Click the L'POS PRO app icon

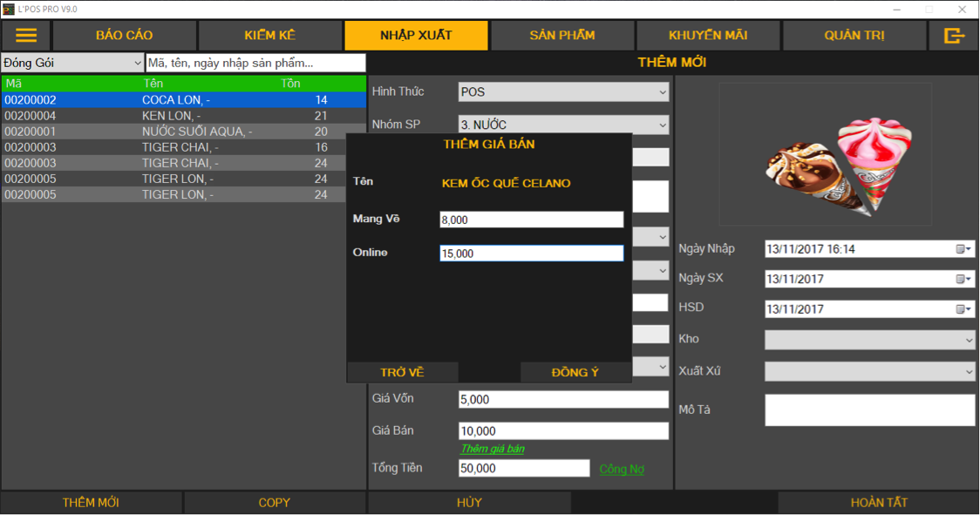pyautogui.click(x=9, y=9)
